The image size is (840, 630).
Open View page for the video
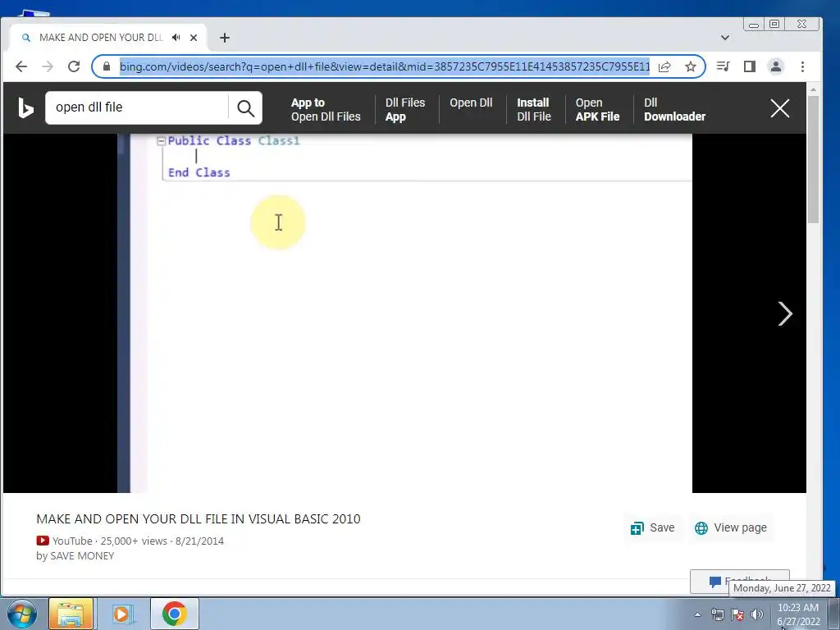click(x=731, y=527)
